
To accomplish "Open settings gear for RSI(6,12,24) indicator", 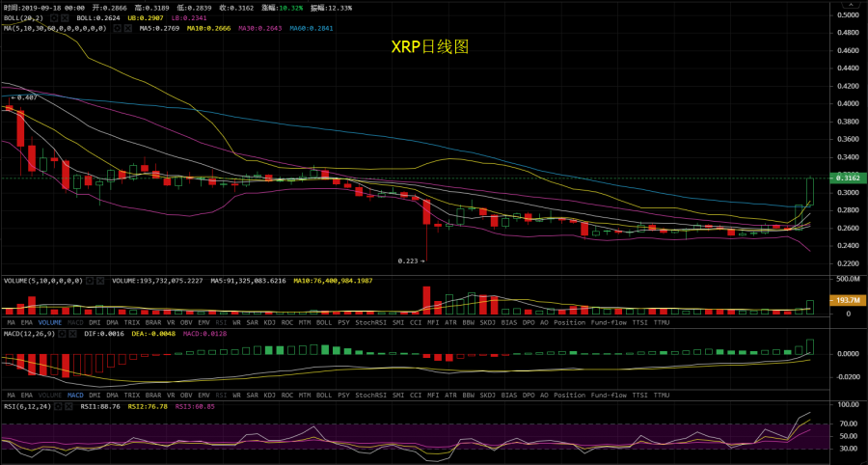I will pos(58,406).
